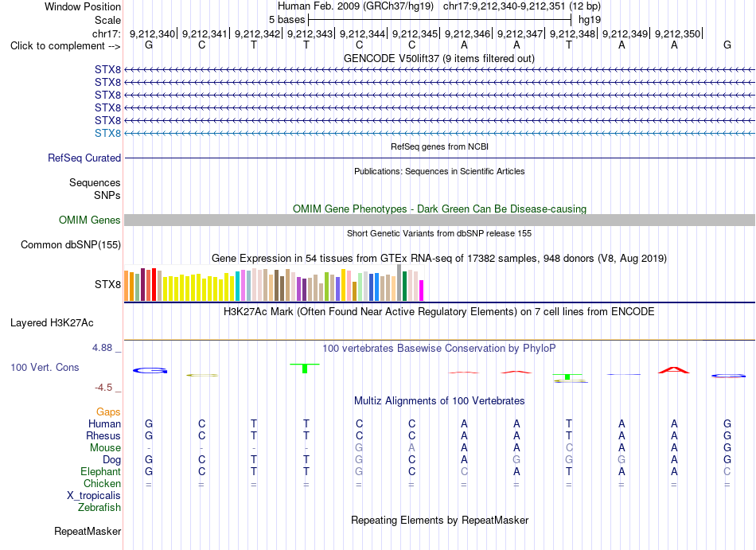This screenshot has width=756, height=550.
Task: Click the gray OMIM Genes bar
Action: (439, 220)
